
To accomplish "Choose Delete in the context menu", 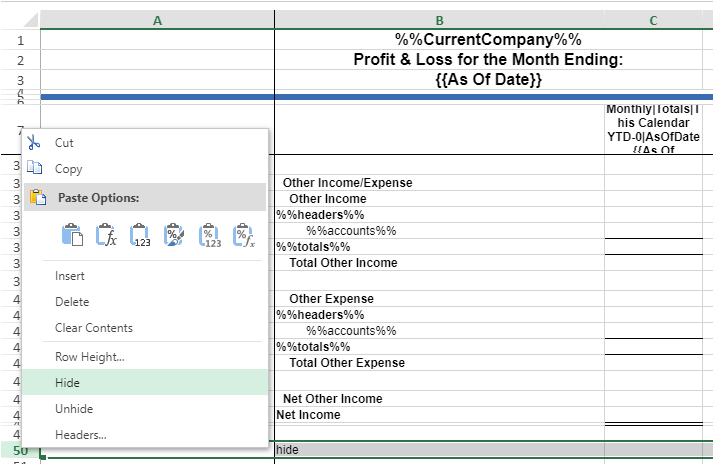I will 72,302.
